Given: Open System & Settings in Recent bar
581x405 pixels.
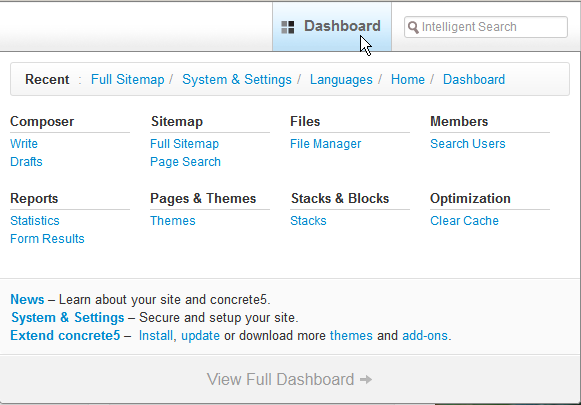Looking at the screenshot, I should point(237,80).
